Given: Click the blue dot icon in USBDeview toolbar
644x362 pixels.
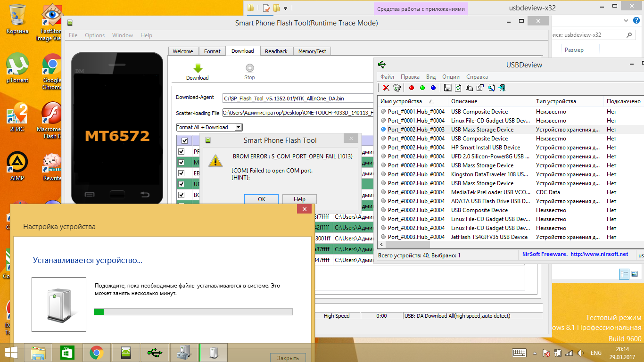Looking at the screenshot, I should pyautogui.click(x=433, y=88).
